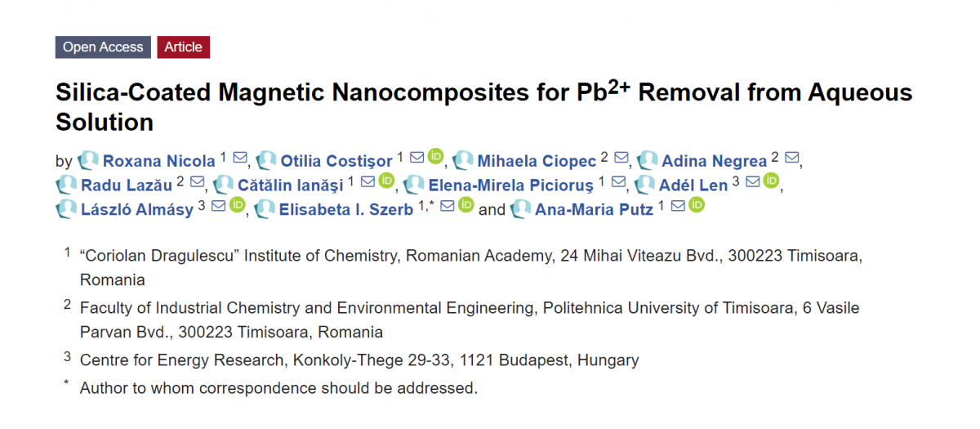Screen dimensions: 980x429
Task: Open the ORCID icon for Cătălin Ianăşi
Action: point(386,181)
